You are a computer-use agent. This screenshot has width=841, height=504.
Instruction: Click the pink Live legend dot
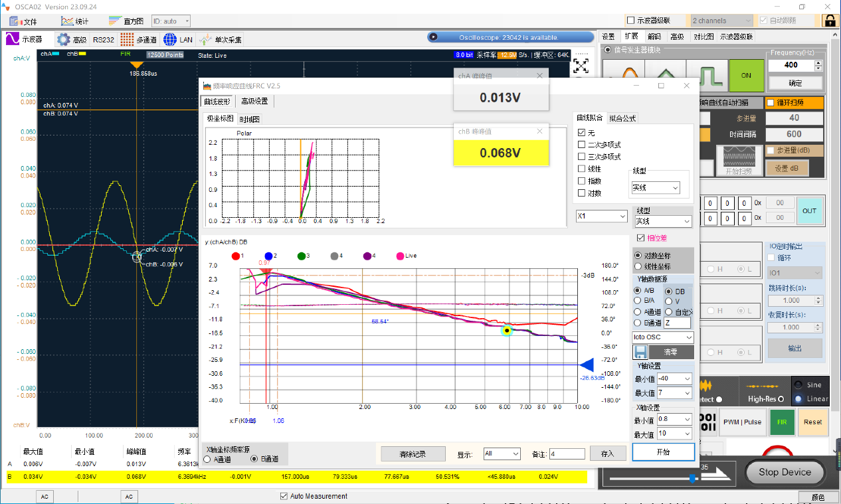[399, 256]
